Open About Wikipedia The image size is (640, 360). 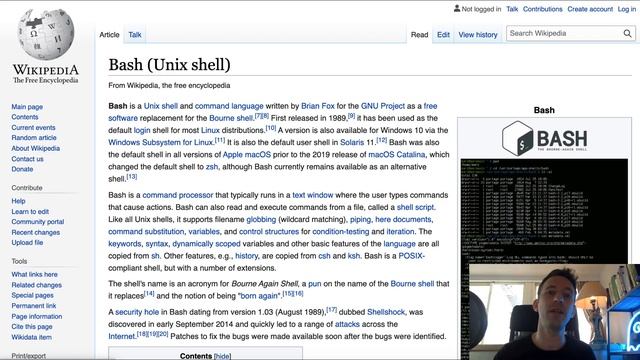tap(36, 148)
